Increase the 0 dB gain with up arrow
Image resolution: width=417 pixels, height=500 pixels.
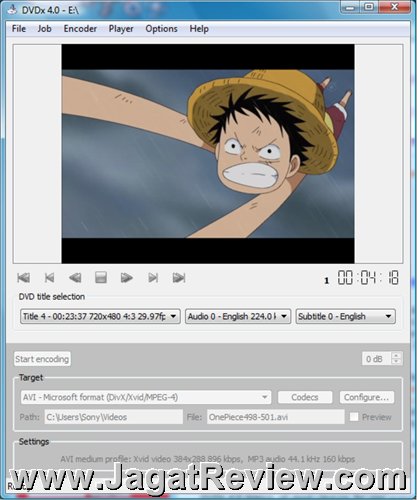396,355
